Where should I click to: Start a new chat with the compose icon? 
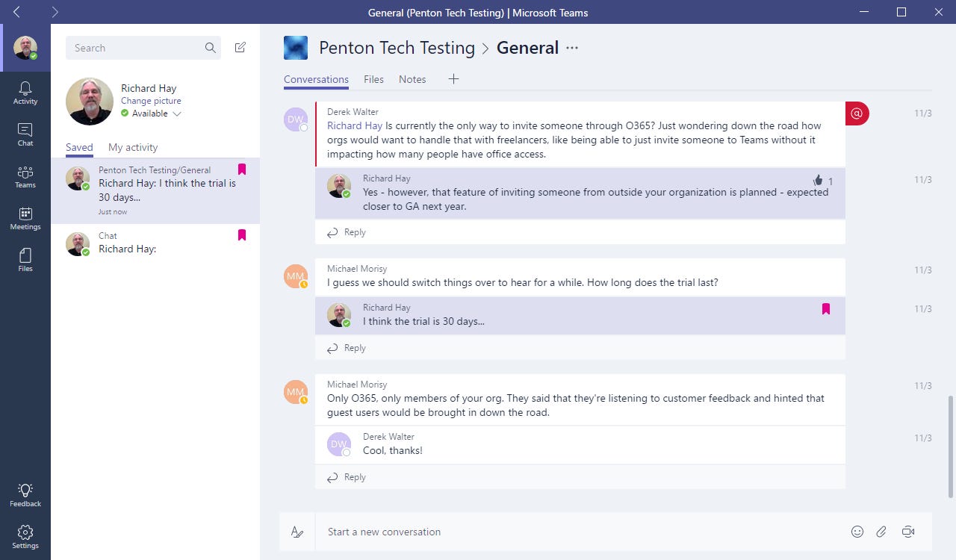(x=240, y=47)
